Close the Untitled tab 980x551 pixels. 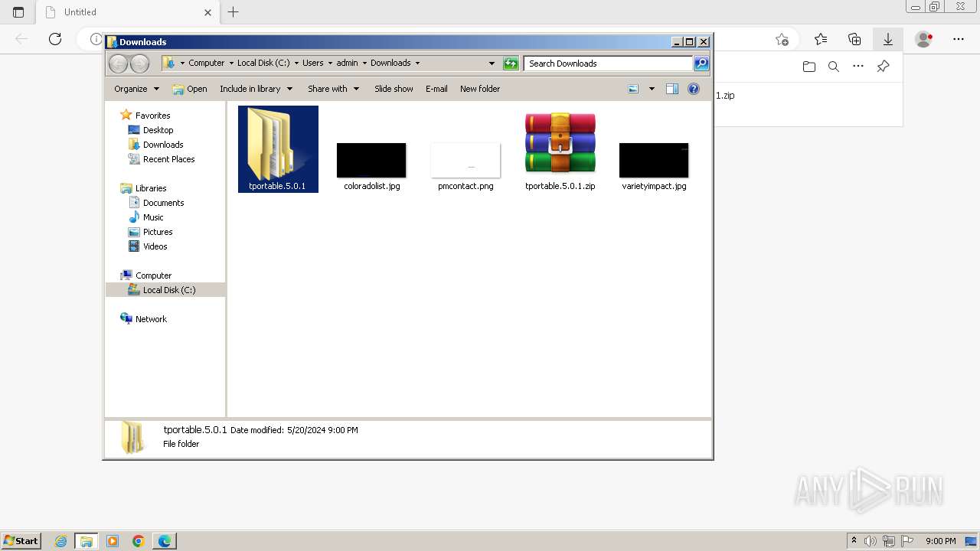[x=207, y=12]
